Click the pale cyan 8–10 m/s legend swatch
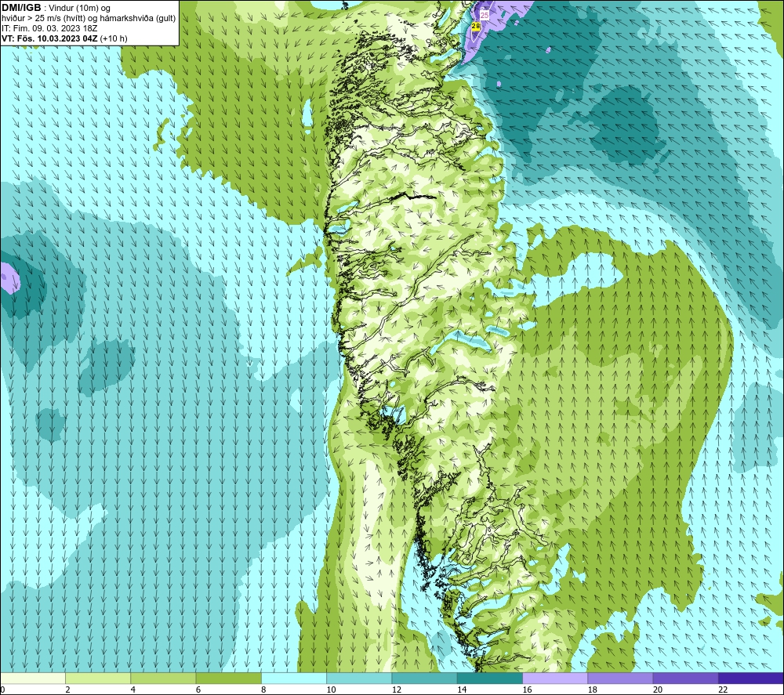The width and height of the screenshot is (784, 695). 294,678
